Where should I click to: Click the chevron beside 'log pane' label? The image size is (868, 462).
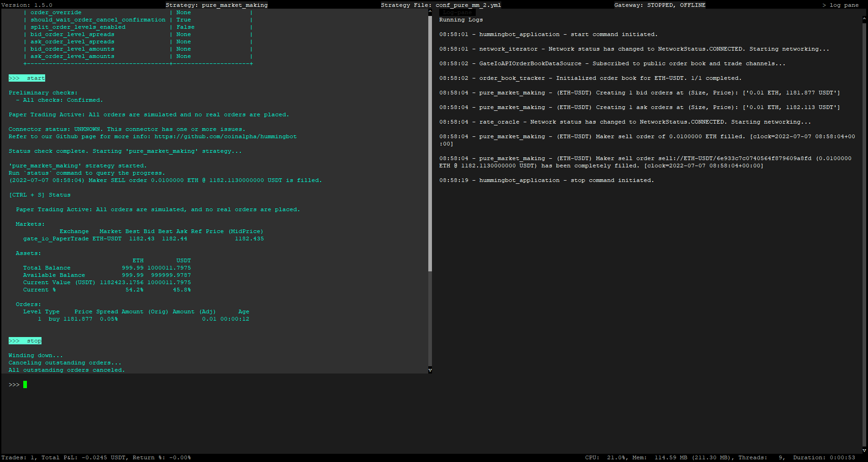click(824, 5)
